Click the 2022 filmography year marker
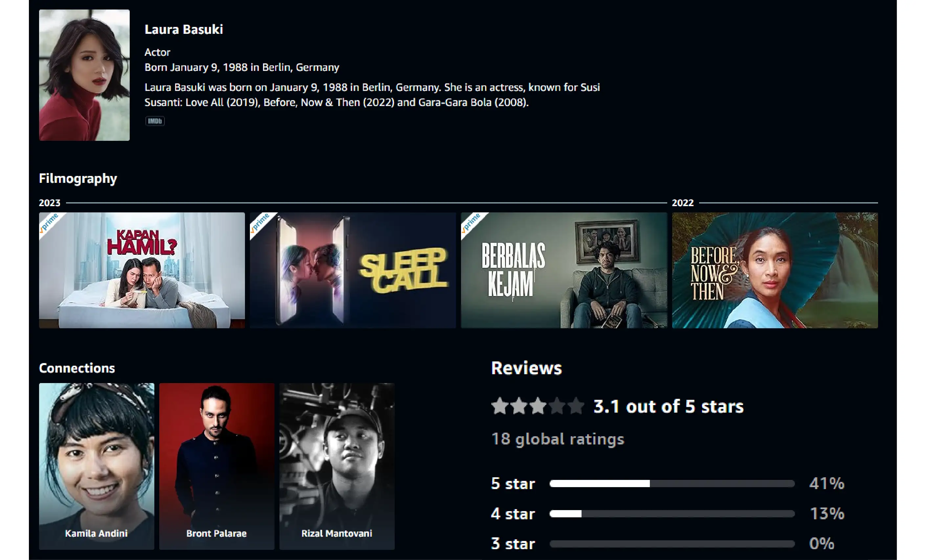The image size is (926, 560). (x=682, y=203)
